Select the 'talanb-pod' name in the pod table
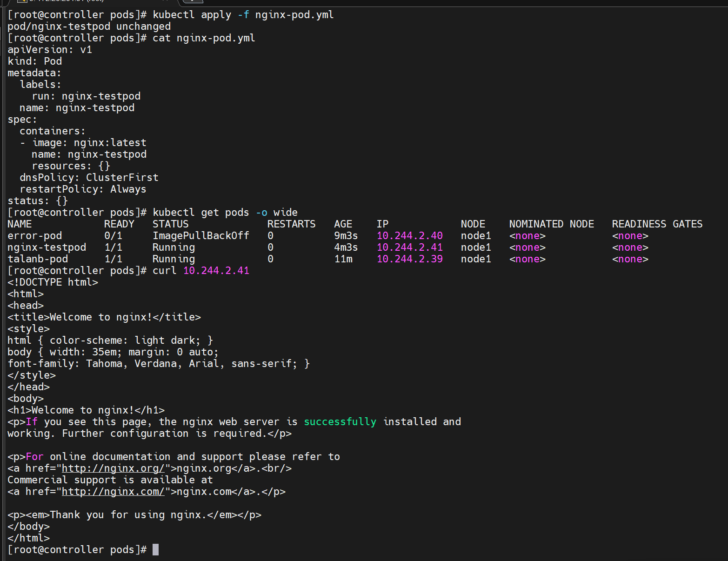The height and width of the screenshot is (561, 728). (x=38, y=259)
